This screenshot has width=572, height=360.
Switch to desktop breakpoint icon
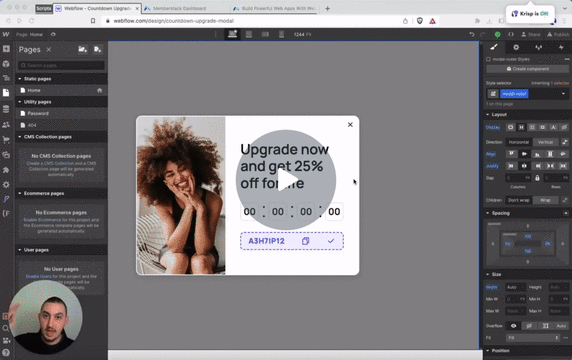click(232, 34)
